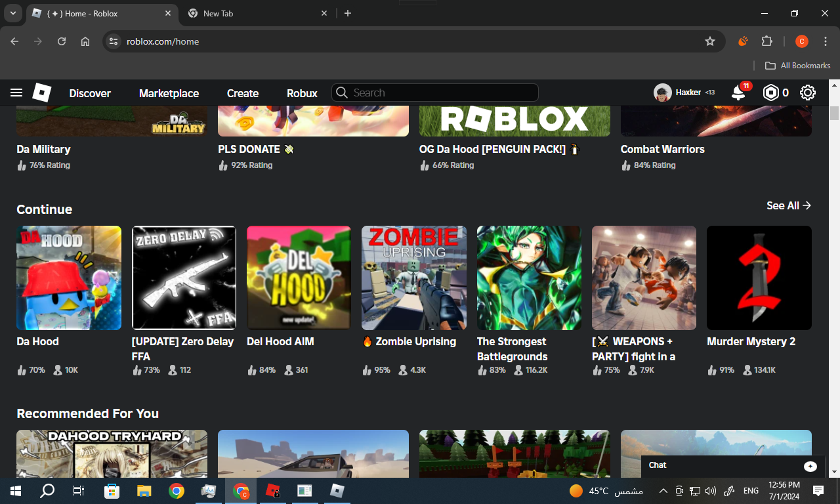Click the volume icon in system tray
Viewport: 840px width, 504px height.
tap(711, 490)
